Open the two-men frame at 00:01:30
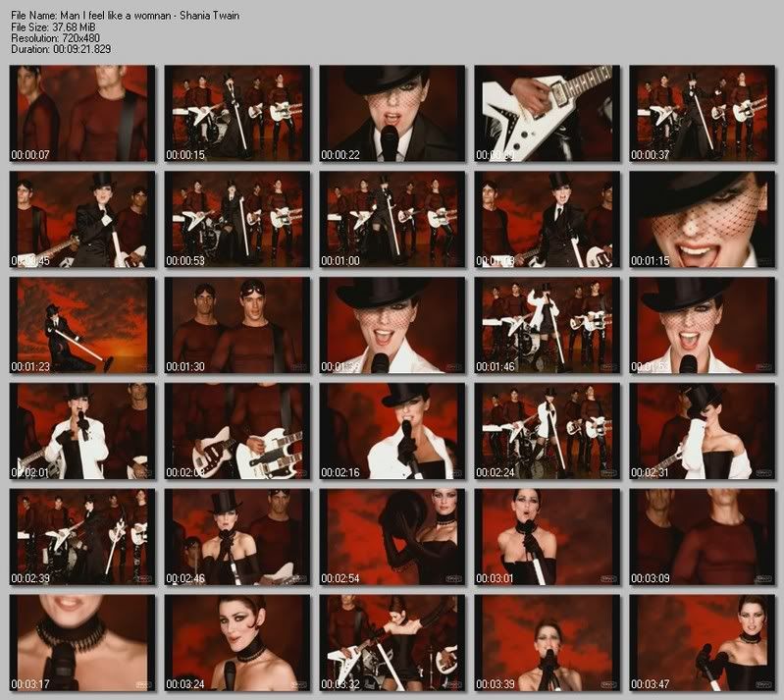This screenshot has height=700, width=784. coord(237,326)
